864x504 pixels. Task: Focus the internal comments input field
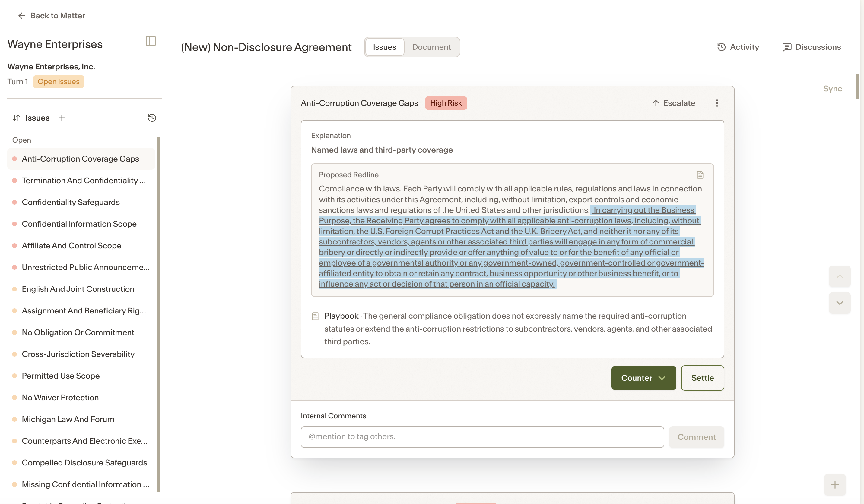point(482,437)
